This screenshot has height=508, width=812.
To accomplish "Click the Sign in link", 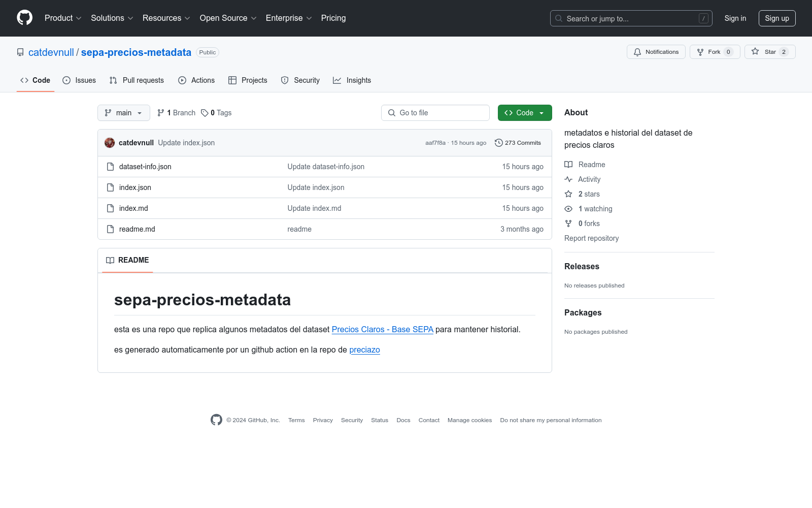I will (735, 18).
